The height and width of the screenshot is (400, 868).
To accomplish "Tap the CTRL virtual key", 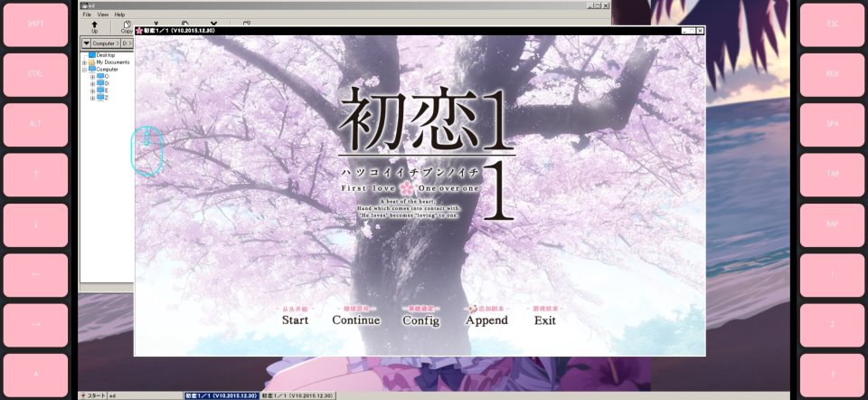I will (35, 74).
